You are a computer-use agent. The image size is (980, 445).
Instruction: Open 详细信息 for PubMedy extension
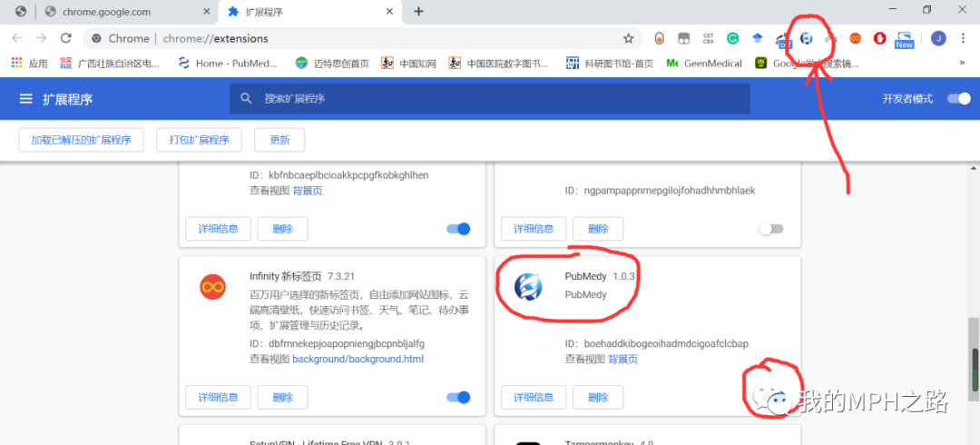coord(534,397)
